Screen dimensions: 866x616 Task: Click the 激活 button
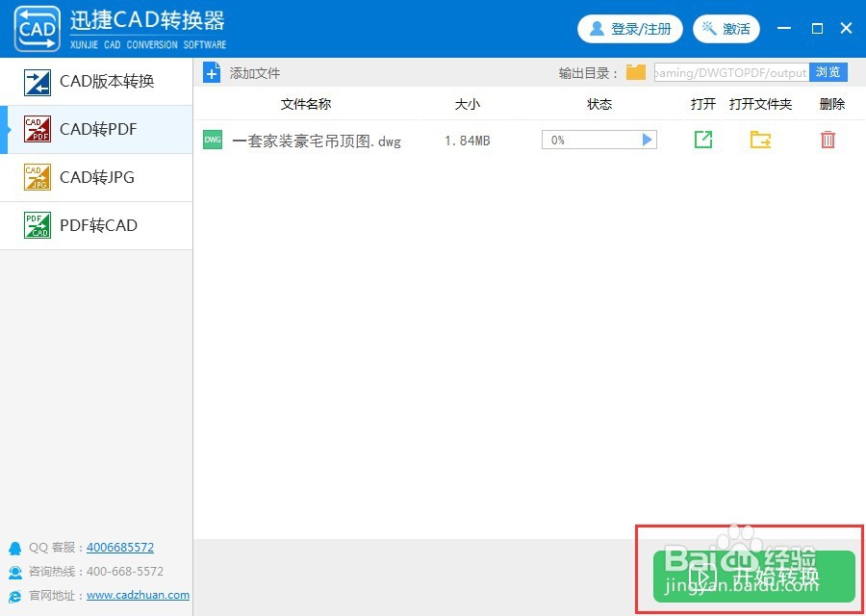(726, 28)
